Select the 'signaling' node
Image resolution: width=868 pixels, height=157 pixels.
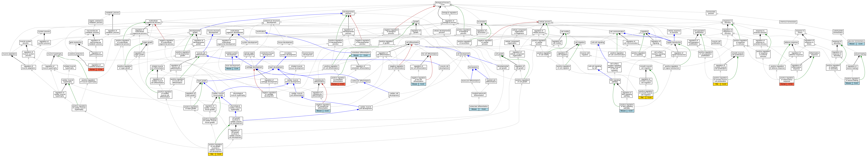[x=644, y=32]
